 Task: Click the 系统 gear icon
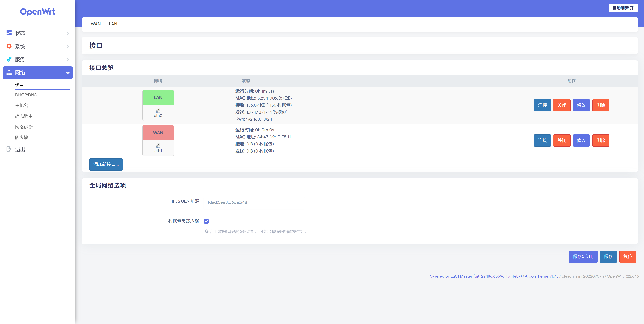click(x=9, y=46)
